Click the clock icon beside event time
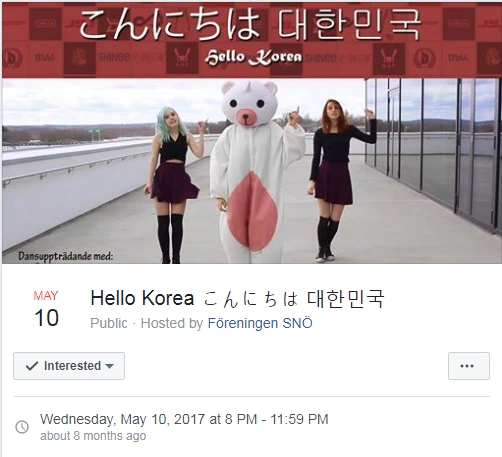The height and width of the screenshot is (457, 502). click(22, 427)
